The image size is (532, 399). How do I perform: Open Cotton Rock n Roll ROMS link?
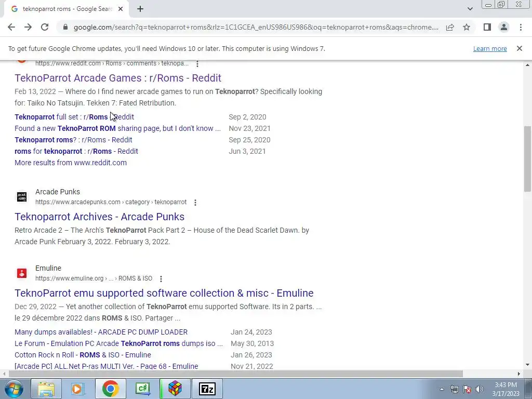click(x=83, y=355)
